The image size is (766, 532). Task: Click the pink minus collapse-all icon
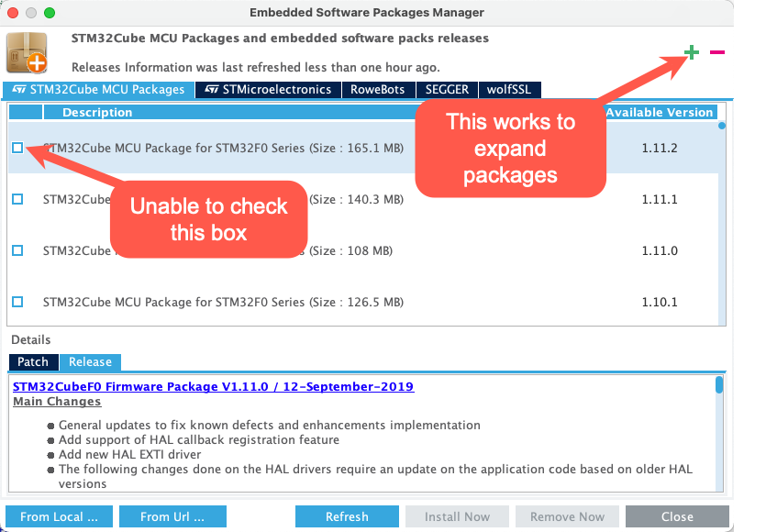pos(717,52)
